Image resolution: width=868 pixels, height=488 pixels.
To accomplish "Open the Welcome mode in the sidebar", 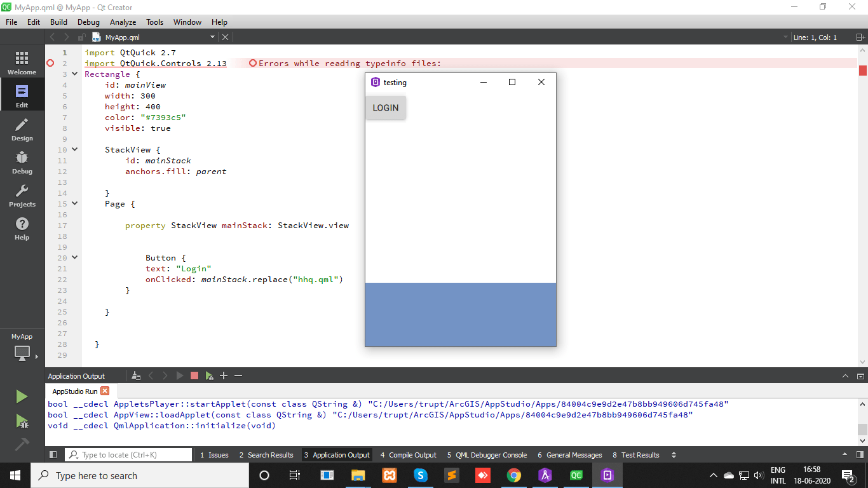I will [22, 64].
